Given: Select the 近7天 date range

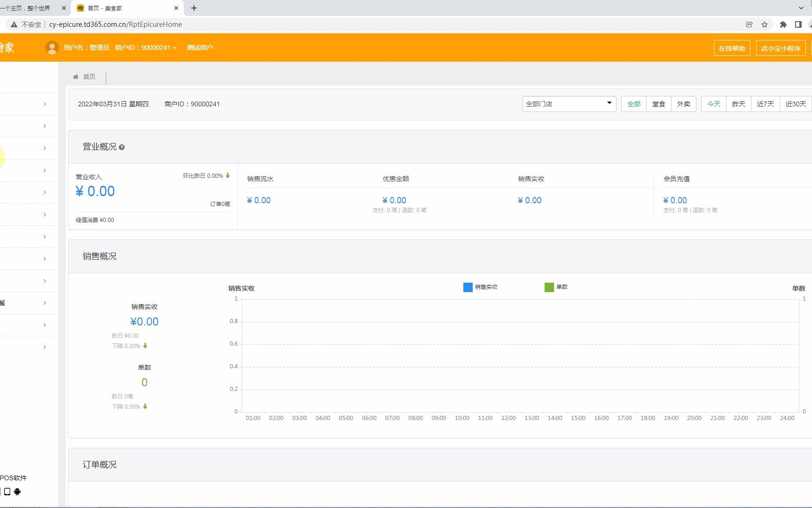Looking at the screenshot, I should click(x=765, y=104).
